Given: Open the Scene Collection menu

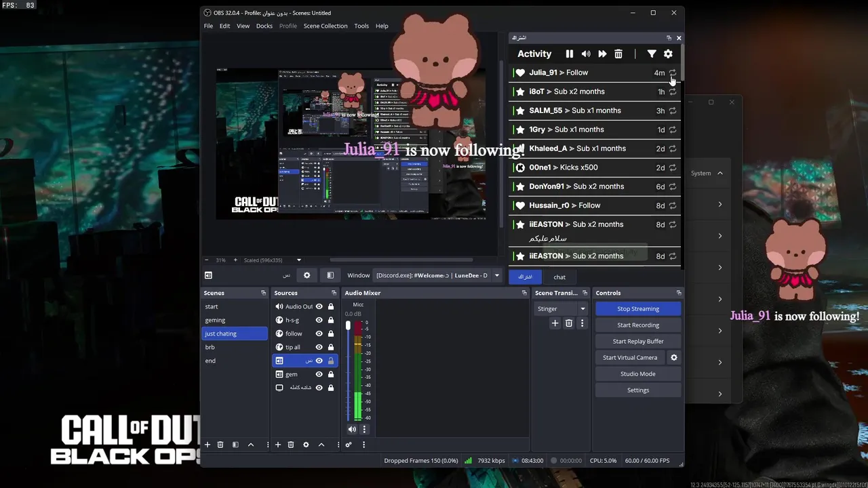Looking at the screenshot, I should coord(325,26).
